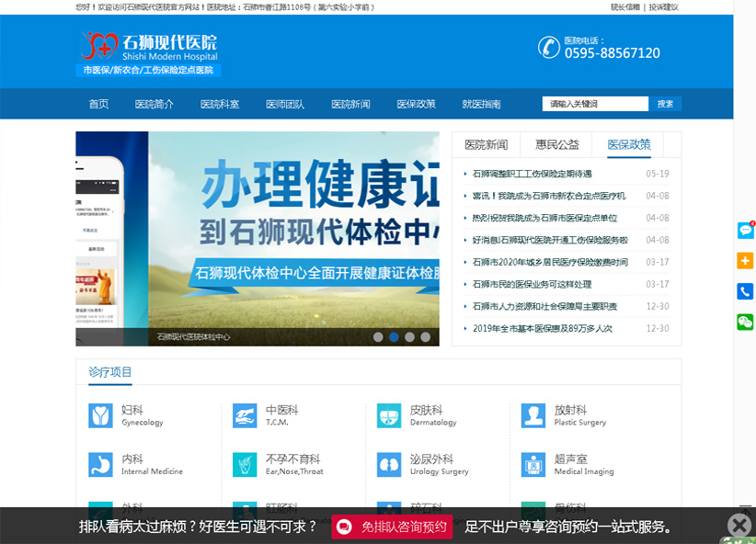The height and width of the screenshot is (544, 756).
Task: Switch to the 惠民公益 tab
Action: click(x=557, y=145)
